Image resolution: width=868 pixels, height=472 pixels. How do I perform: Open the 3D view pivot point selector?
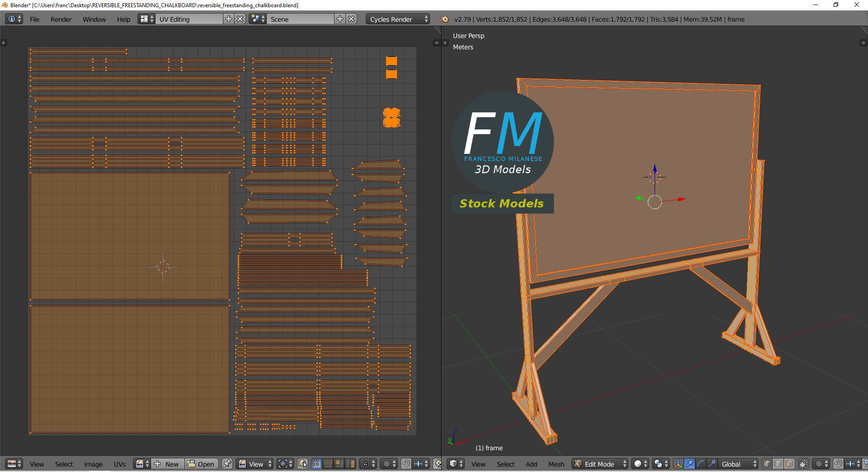coord(661,464)
